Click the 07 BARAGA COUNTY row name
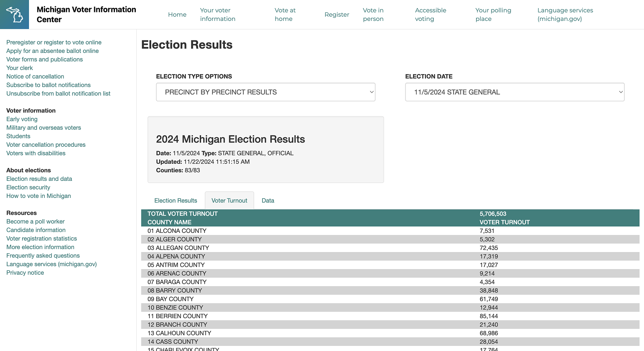The height and width of the screenshot is (351, 644). tap(177, 282)
